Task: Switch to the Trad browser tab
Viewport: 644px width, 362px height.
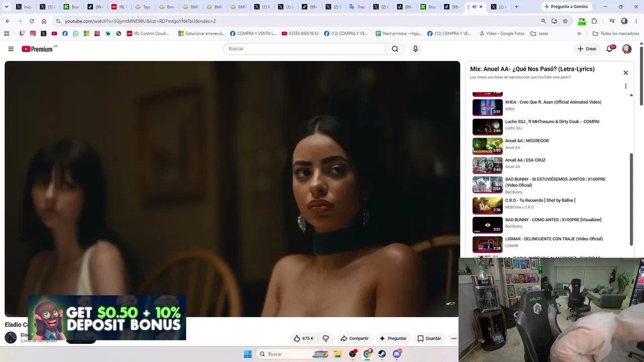Action: 357,7
